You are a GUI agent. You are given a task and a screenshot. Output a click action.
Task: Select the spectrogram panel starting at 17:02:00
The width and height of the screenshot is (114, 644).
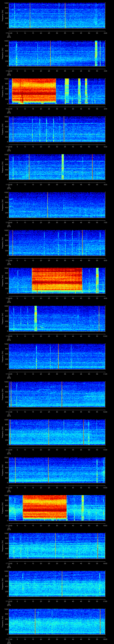[57, 54]
